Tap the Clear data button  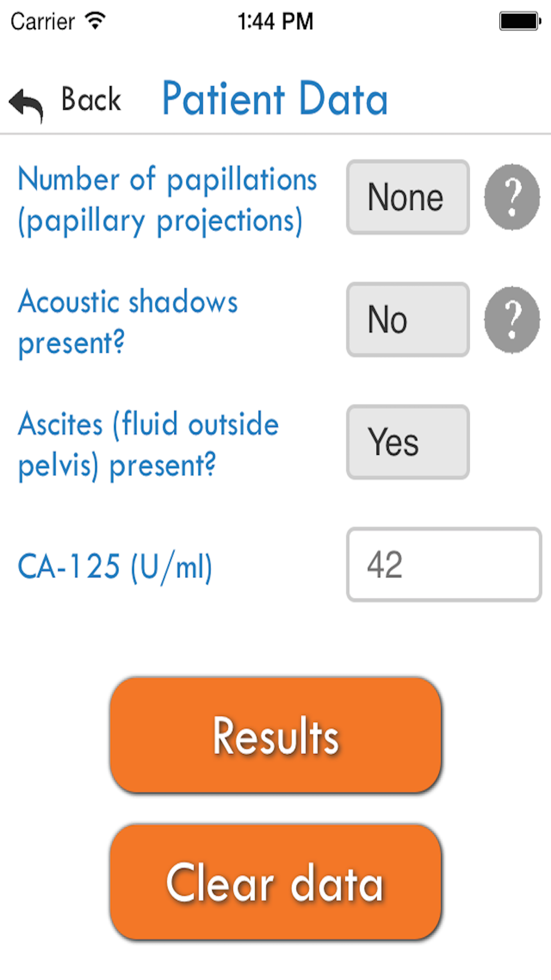click(275, 882)
